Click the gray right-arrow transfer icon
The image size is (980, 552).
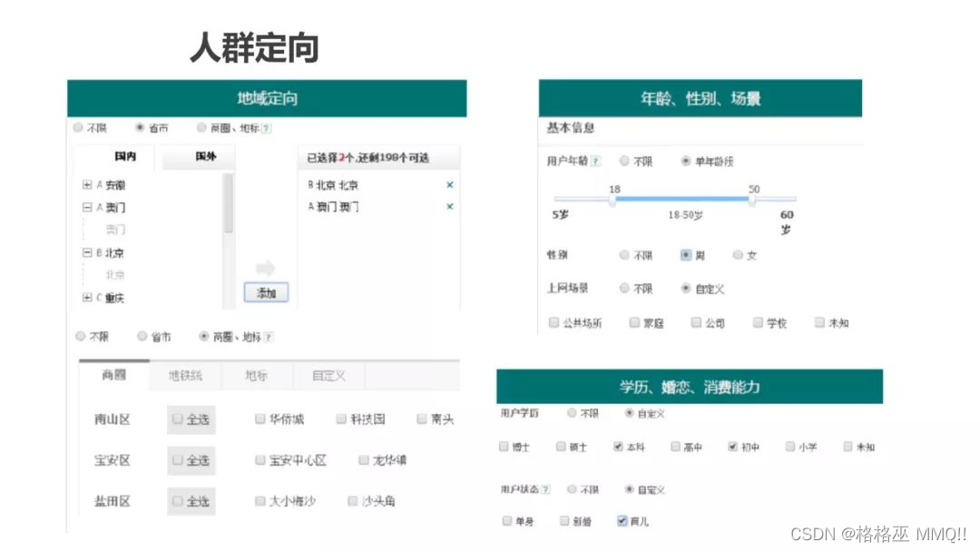click(x=264, y=267)
